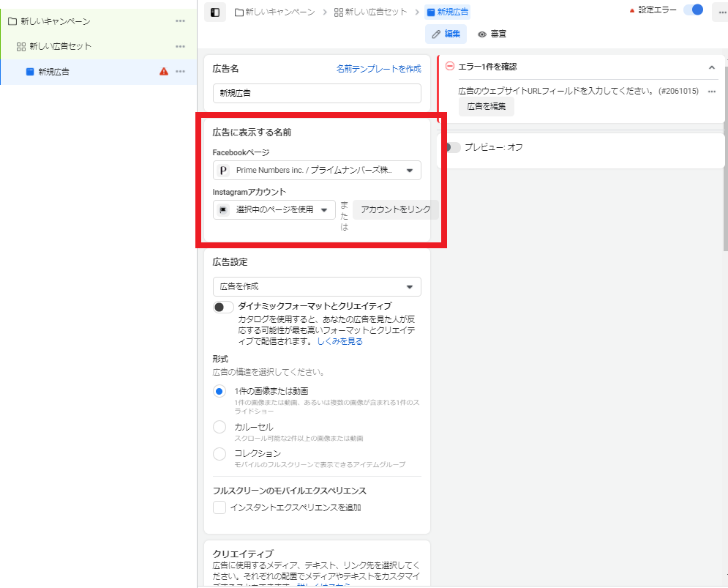
Task: Select 新規広告 in the sidebar tree
Action: 54,72
